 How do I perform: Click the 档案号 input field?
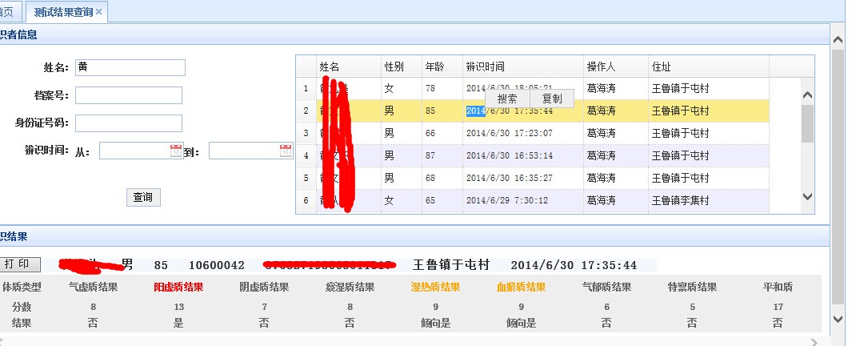coord(128,95)
